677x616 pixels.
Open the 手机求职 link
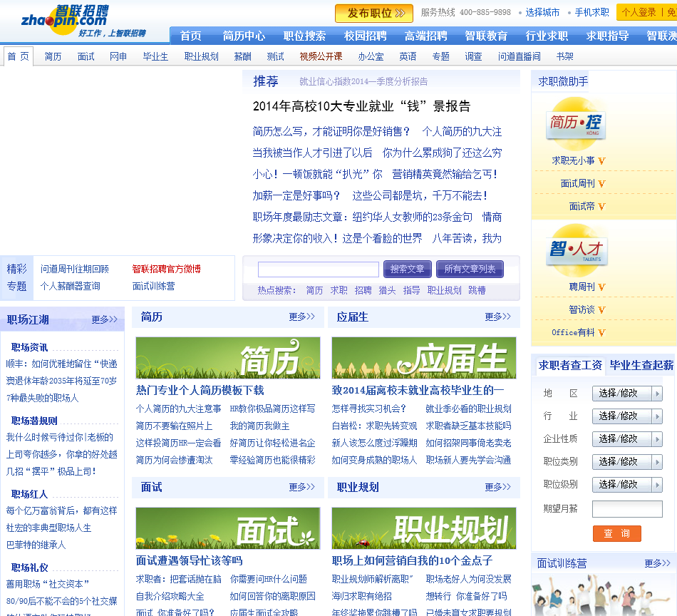(x=592, y=13)
